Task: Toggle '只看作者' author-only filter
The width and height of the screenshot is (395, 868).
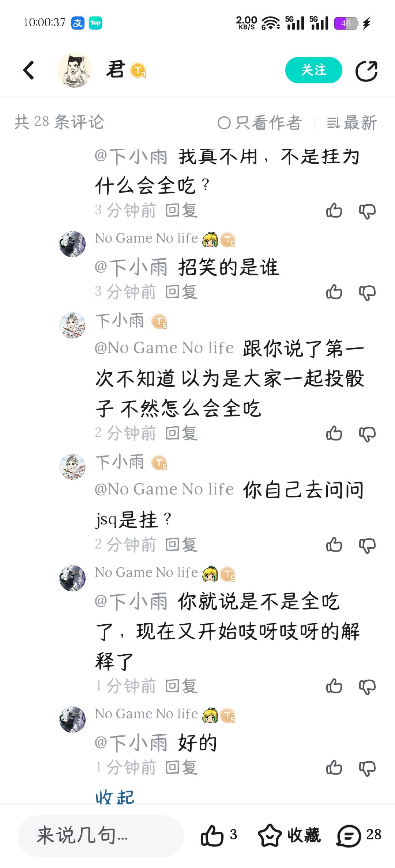Action: coord(260,123)
